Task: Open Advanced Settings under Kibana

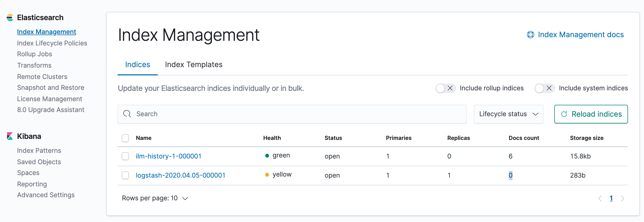Action: click(x=46, y=195)
